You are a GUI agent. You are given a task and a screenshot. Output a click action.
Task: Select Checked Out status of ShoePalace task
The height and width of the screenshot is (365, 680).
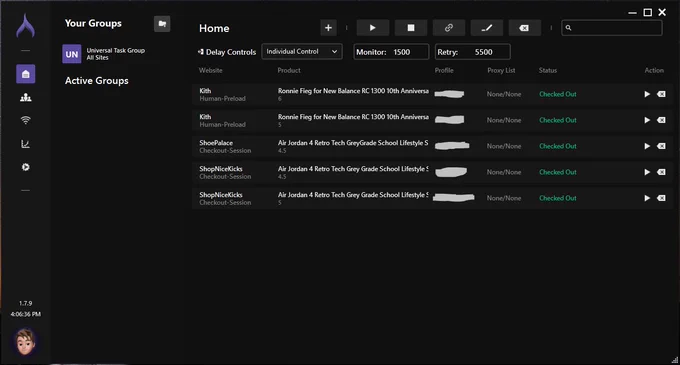pyautogui.click(x=558, y=146)
